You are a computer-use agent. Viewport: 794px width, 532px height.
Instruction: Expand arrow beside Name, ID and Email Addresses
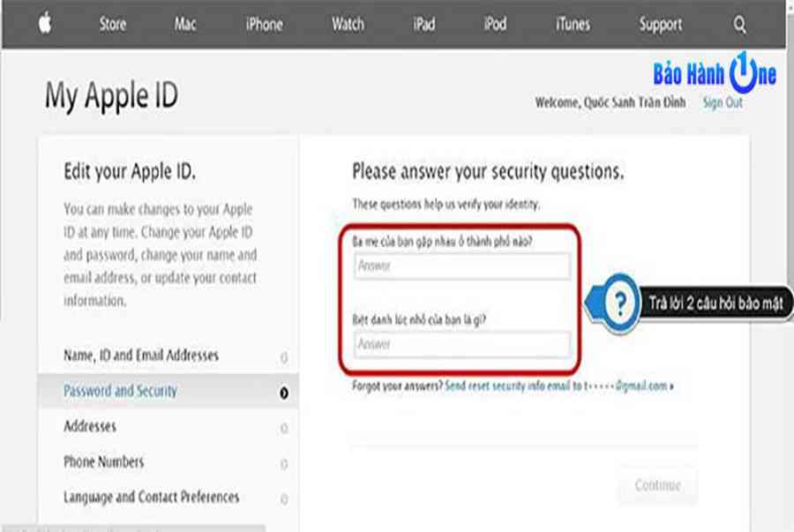(x=284, y=358)
